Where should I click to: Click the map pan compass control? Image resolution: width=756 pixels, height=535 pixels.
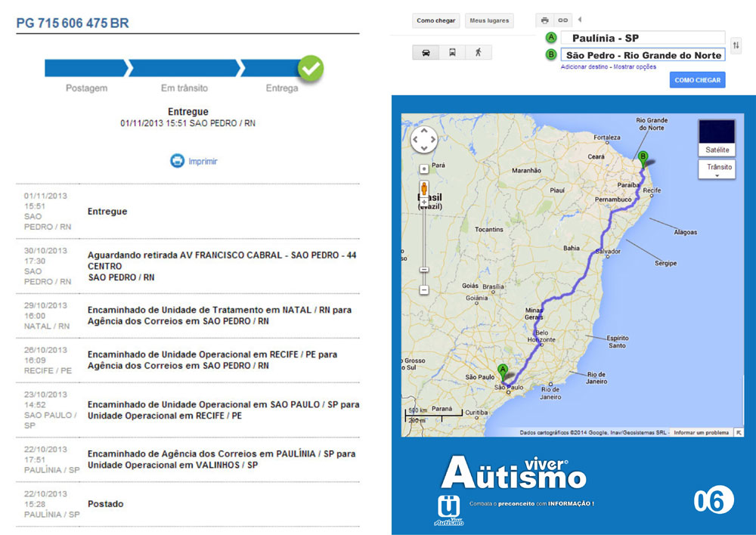(423, 140)
